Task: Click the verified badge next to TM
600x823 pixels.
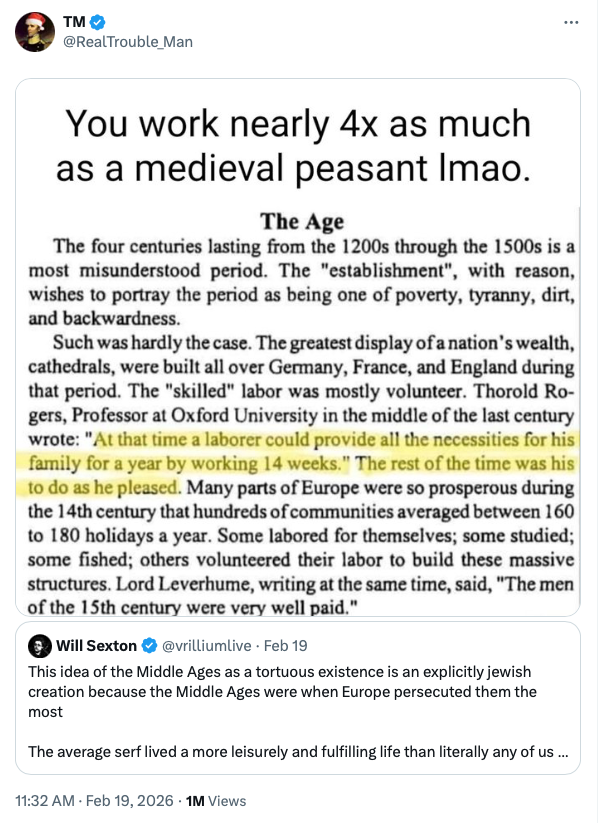Action: point(98,22)
